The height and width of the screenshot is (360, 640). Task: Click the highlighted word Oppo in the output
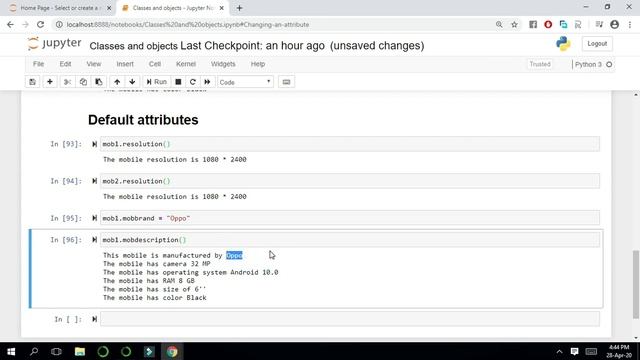click(x=234, y=256)
